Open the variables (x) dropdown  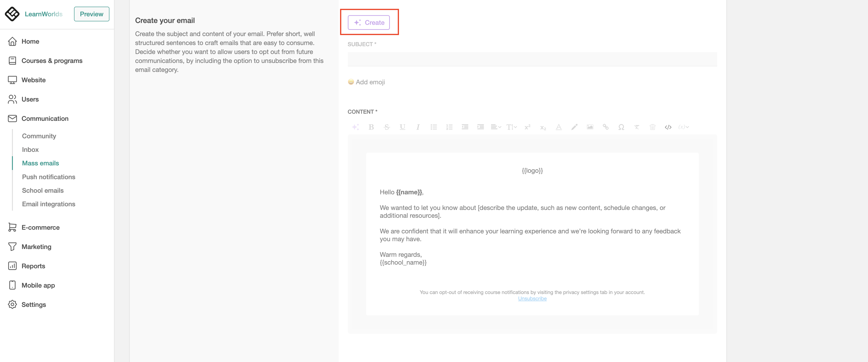(683, 127)
